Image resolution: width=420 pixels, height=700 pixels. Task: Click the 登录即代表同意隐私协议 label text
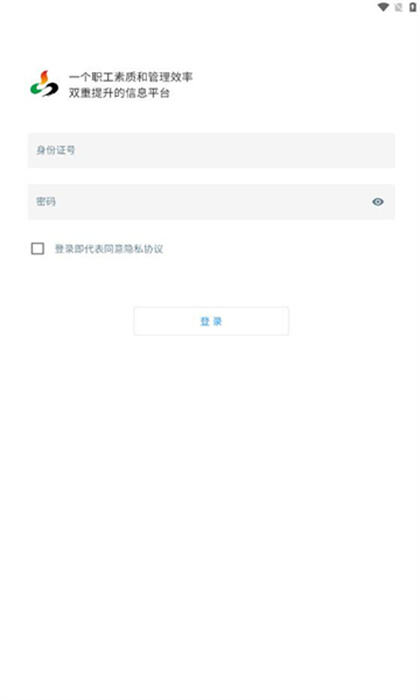click(109, 249)
